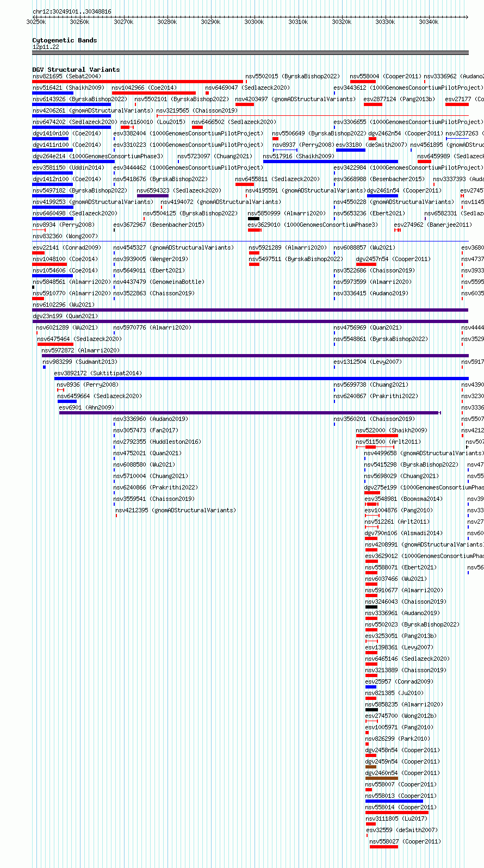484x868 pixels.
Task: Click the esv1312504 (Levy2007) label
Action: [x=368, y=362]
